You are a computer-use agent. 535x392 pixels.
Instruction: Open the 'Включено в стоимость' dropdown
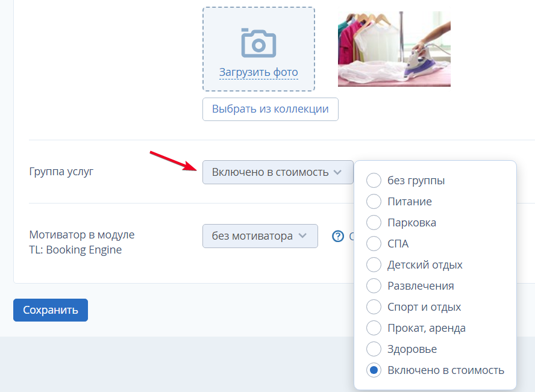[278, 172]
